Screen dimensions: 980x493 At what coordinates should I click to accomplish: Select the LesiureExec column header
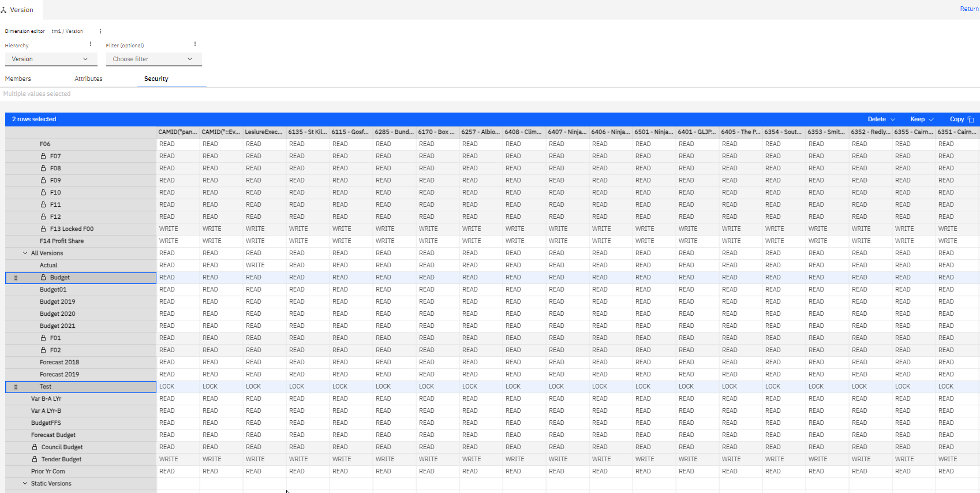264,132
